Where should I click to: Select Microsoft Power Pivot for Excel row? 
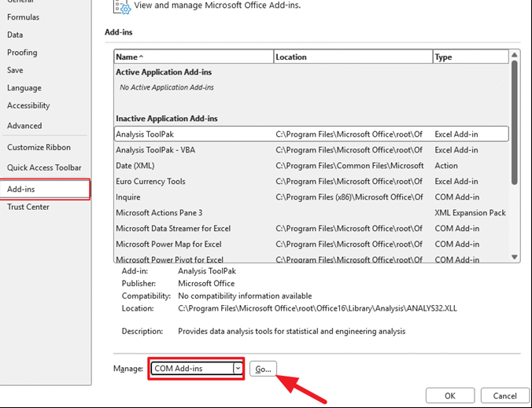(312, 259)
